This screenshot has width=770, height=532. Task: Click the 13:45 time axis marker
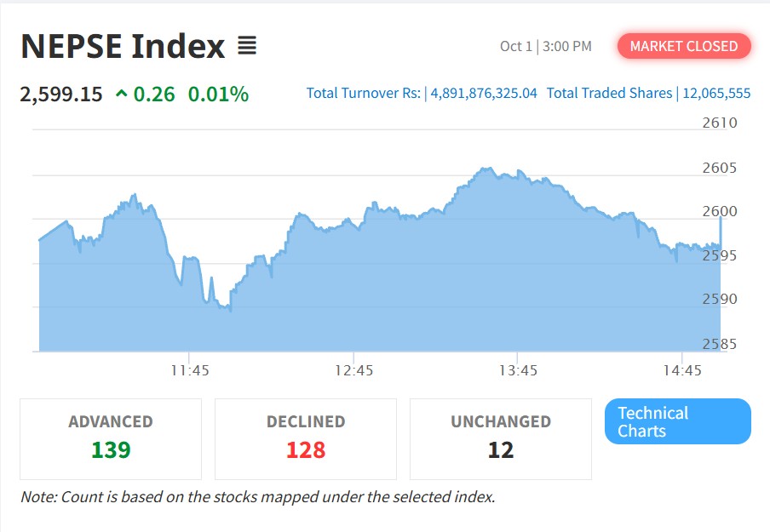tap(518, 370)
